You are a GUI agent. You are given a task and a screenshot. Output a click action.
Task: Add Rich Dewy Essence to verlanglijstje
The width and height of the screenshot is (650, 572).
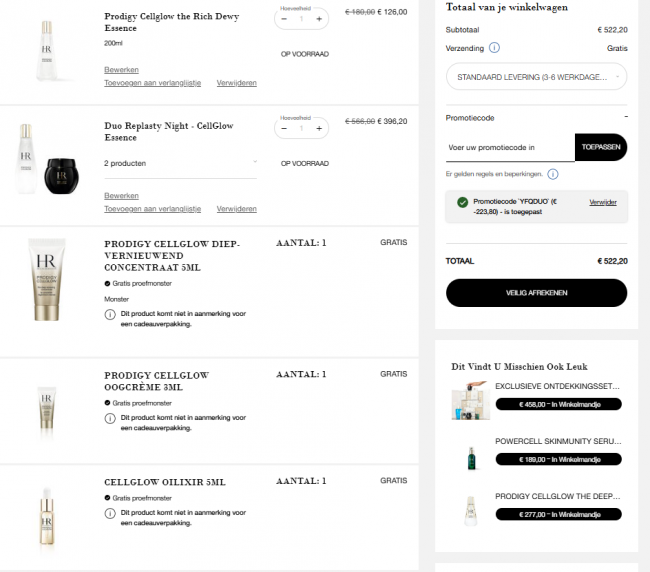coord(153,83)
